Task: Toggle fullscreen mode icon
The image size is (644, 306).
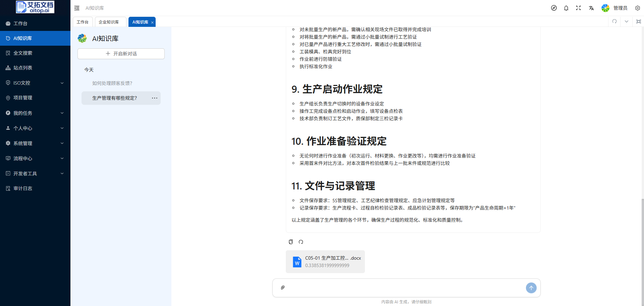Action: 578,8
